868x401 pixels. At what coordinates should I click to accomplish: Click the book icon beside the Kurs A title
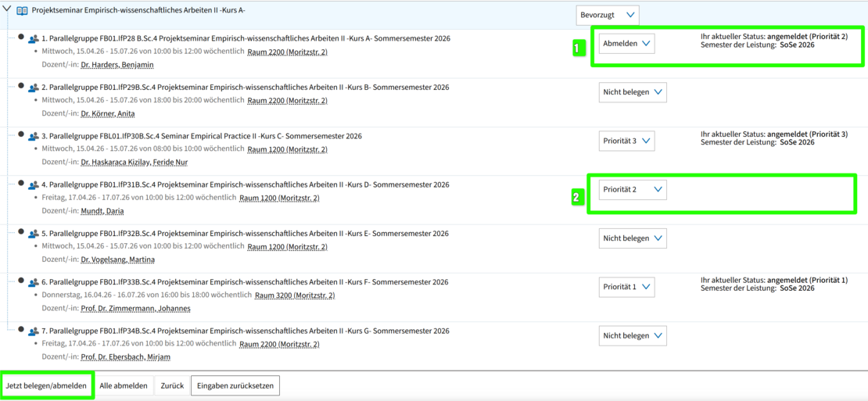pos(22,11)
